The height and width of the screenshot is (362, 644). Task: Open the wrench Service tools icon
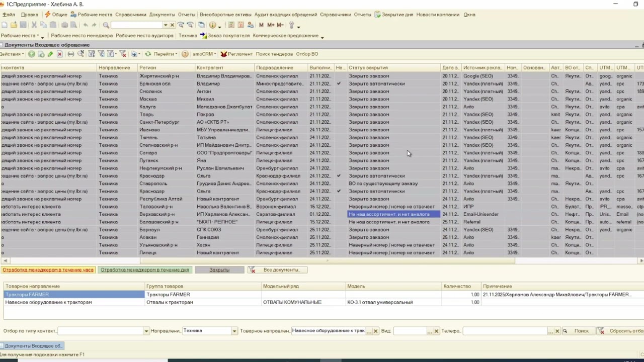pyautogui.click(x=291, y=25)
